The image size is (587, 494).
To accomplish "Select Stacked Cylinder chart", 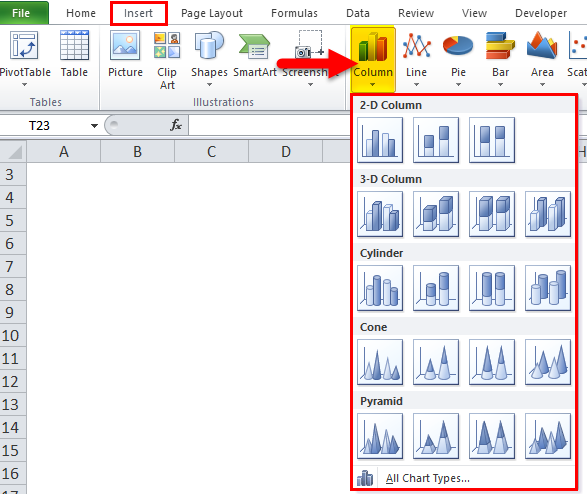I will [436, 288].
